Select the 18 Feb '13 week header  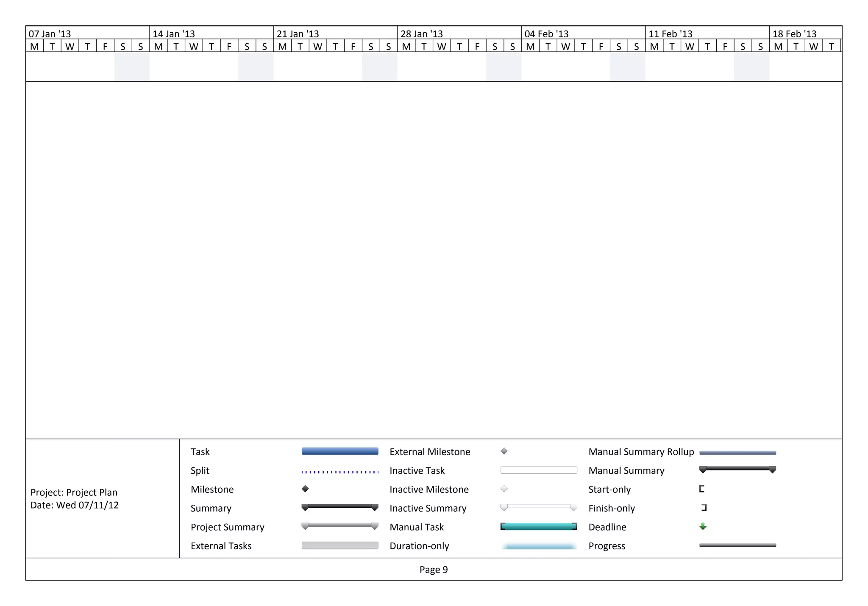pos(794,33)
